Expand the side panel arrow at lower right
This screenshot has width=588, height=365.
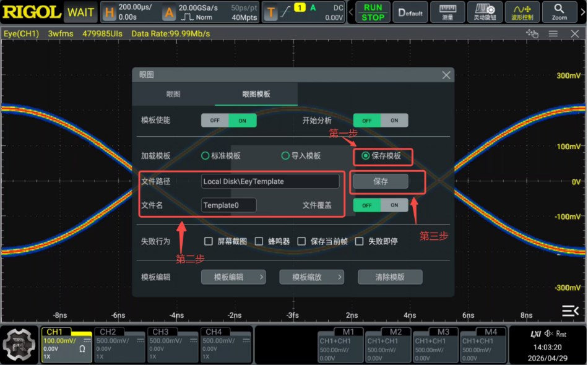coord(571,311)
